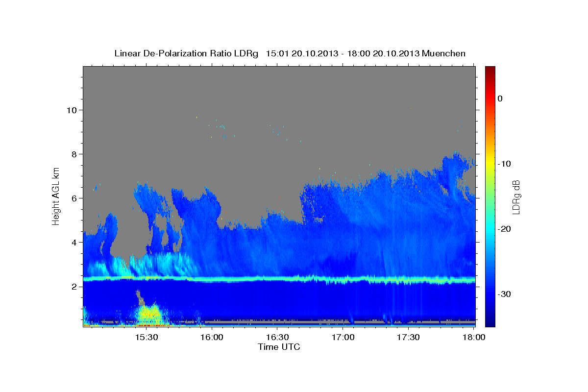Click the 16:30 time tick label
Image resolution: width=588 pixels, height=392 pixels.
(277, 338)
